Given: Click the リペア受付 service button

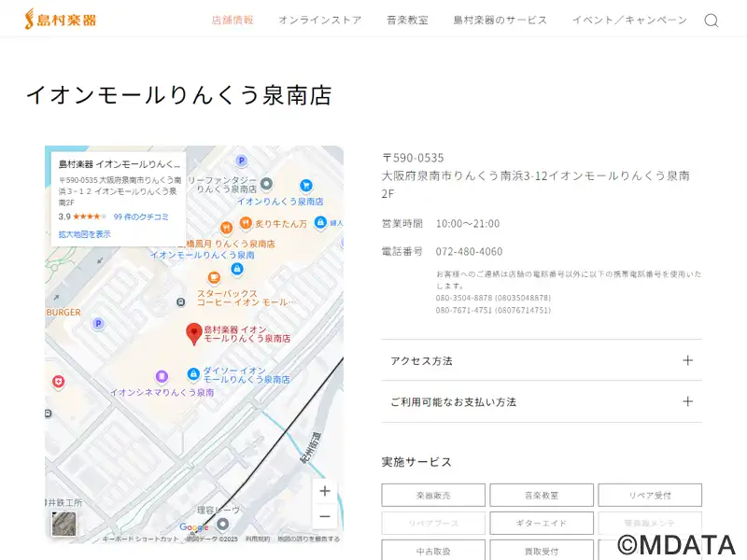Looking at the screenshot, I should [650, 496].
